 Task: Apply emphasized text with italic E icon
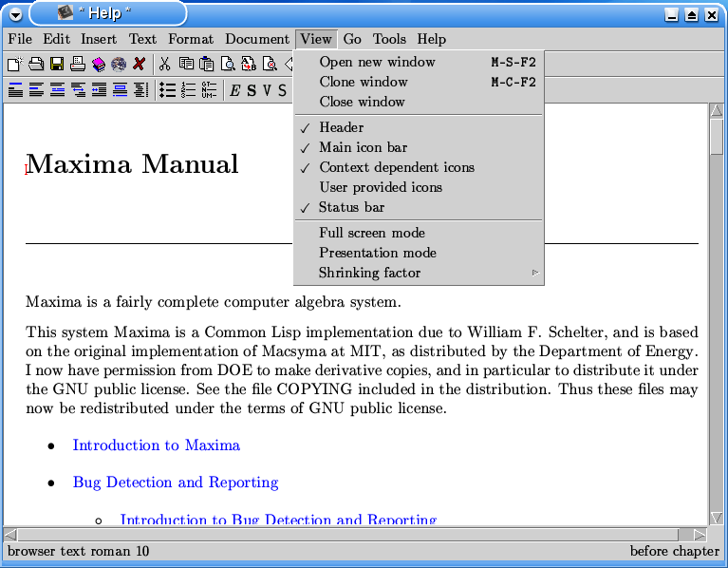point(235,90)
